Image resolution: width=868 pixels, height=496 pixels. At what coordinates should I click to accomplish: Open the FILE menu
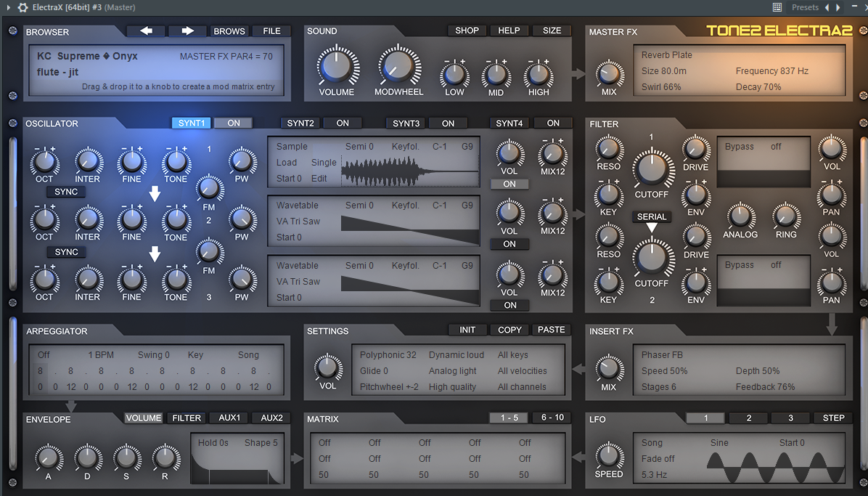click(271, 31)
